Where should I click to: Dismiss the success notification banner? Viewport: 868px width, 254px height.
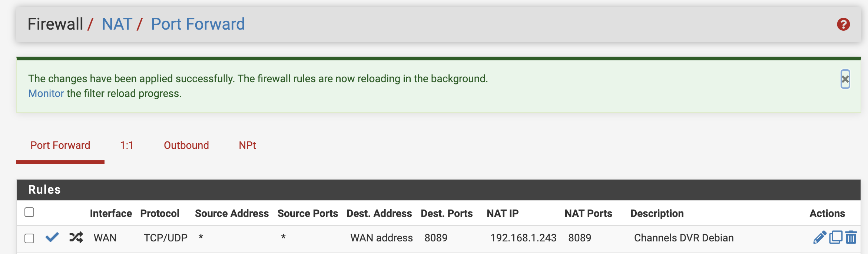click(845, 79)
